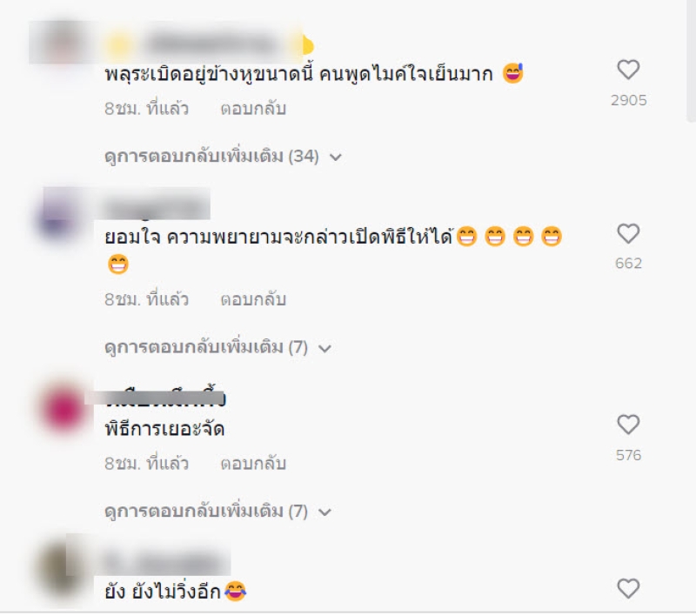Click the comments panel scrollbar
The width and height of the screenshot is (696, 616).
691,61
